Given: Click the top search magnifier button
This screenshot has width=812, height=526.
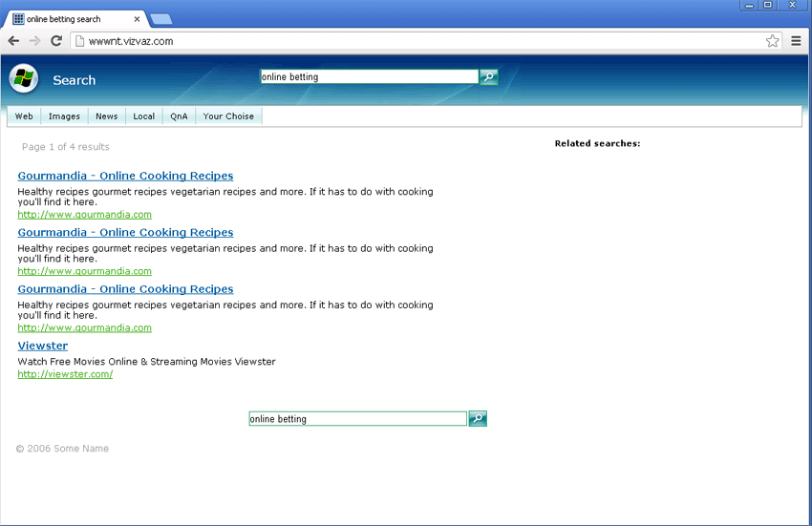Looking at the screenshot, I should (488, 77).
